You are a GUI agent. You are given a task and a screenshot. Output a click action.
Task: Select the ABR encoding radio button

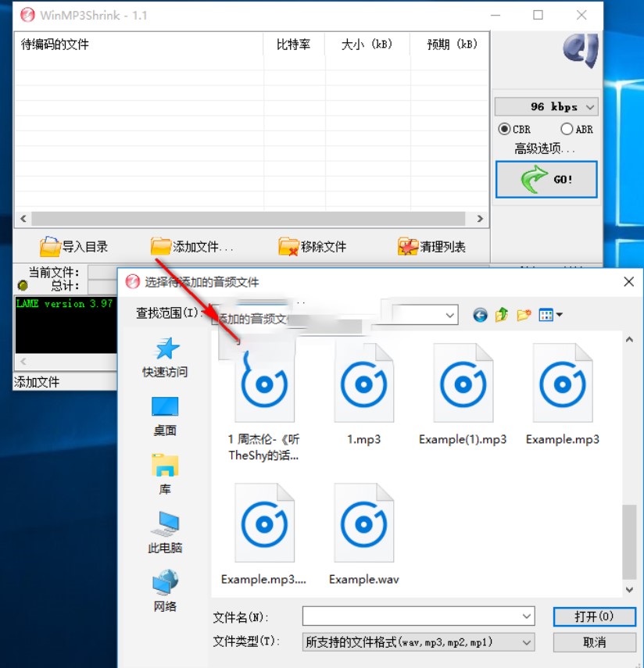tap(567, 129)
